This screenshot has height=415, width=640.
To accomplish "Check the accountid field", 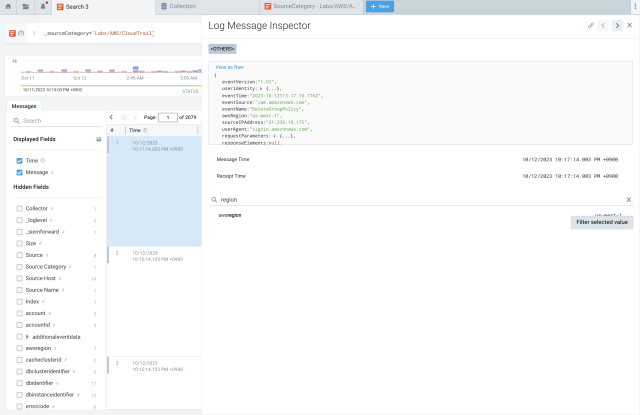I will pyautogui.click(x=19, y=325).
